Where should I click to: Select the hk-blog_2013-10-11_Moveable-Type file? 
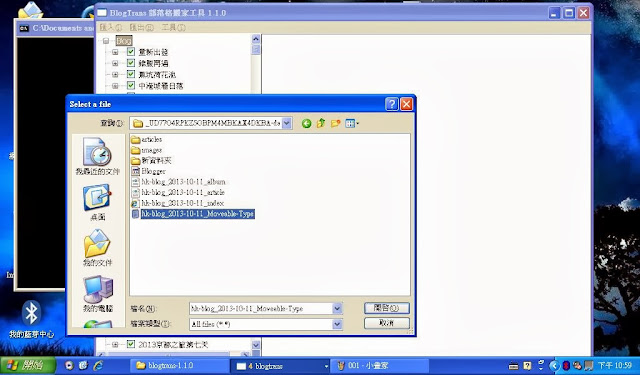(193, 214)
